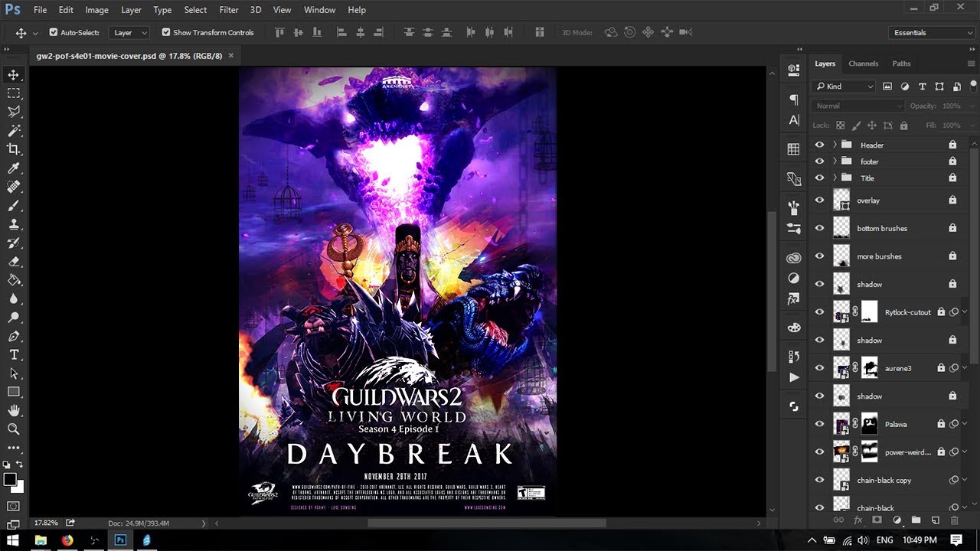Click the chain-black copy layer thumbnail
This screenshot has height=551, width=980.
tap(841, 480)
